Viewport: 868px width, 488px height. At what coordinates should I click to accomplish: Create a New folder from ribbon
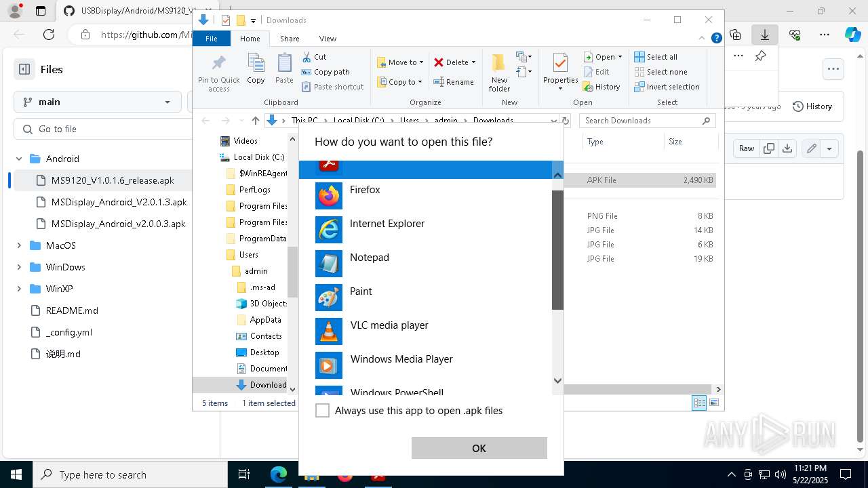[x=499, y=73]
